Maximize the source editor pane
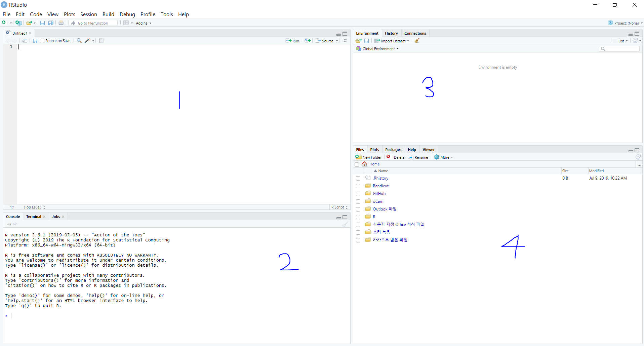 coord(345,34)
